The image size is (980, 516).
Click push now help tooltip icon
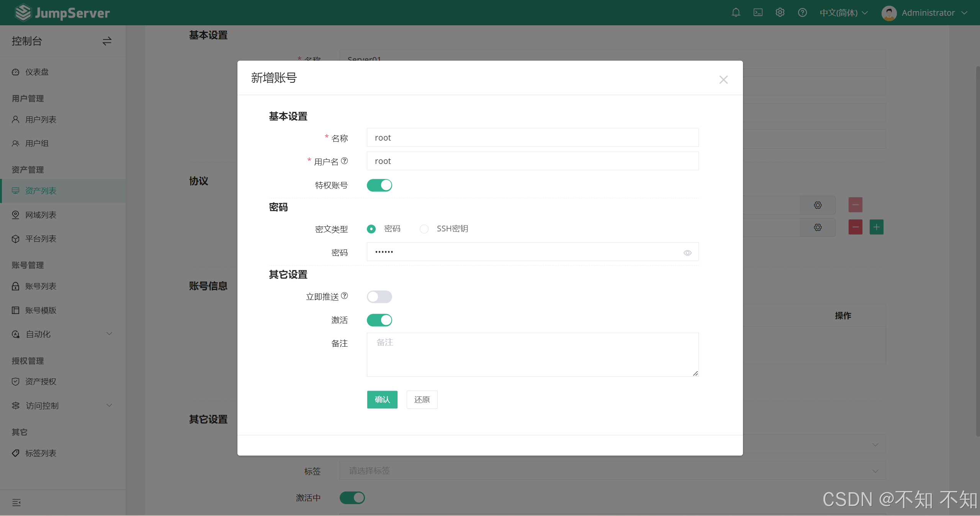click(x=344, y=296)
